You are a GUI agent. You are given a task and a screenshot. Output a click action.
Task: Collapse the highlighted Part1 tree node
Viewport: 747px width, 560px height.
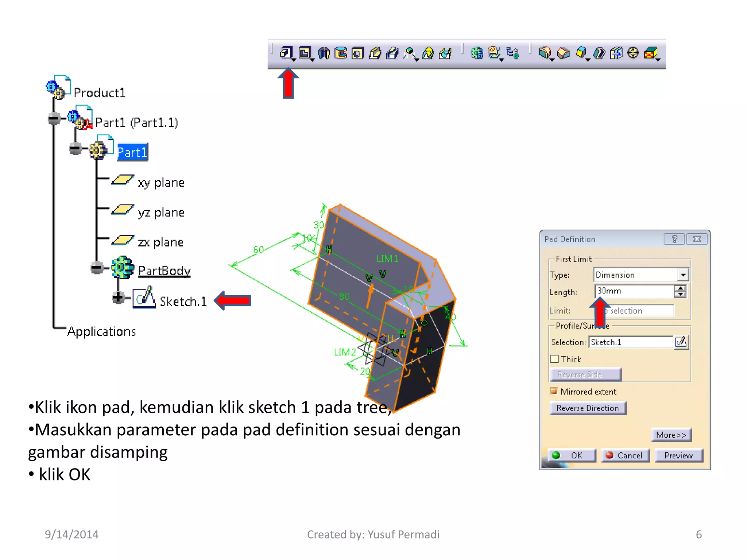[76, 148]
